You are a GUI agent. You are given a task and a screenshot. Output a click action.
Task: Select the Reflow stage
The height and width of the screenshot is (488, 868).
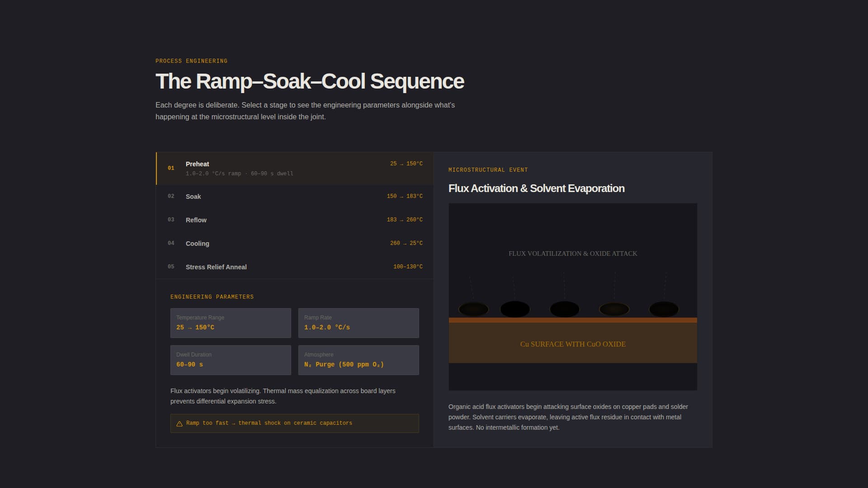pyautogui.click(x=294, y=220)
